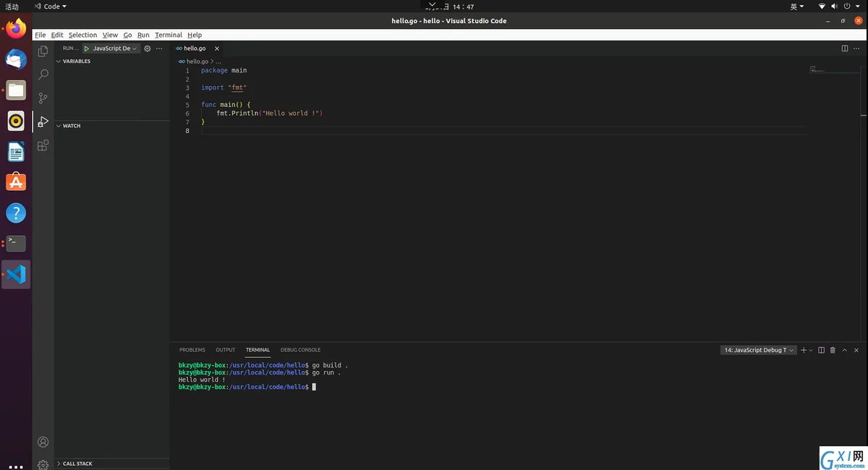Switch to the OUTPUT panel tab
Image resolution: width=868 pixels, height=470 pixels.
pos(226,350)
